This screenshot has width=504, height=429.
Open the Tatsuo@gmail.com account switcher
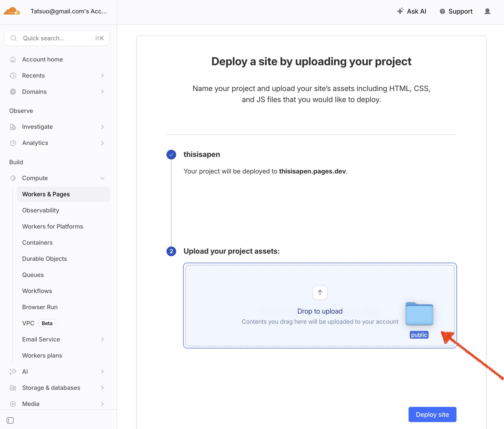pyautogui.click(x=68, y=12)
